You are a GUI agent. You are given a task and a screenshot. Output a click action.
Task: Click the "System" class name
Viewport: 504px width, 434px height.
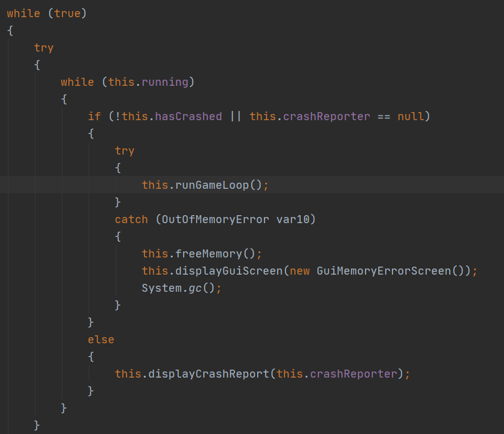(x=162, y=288)
